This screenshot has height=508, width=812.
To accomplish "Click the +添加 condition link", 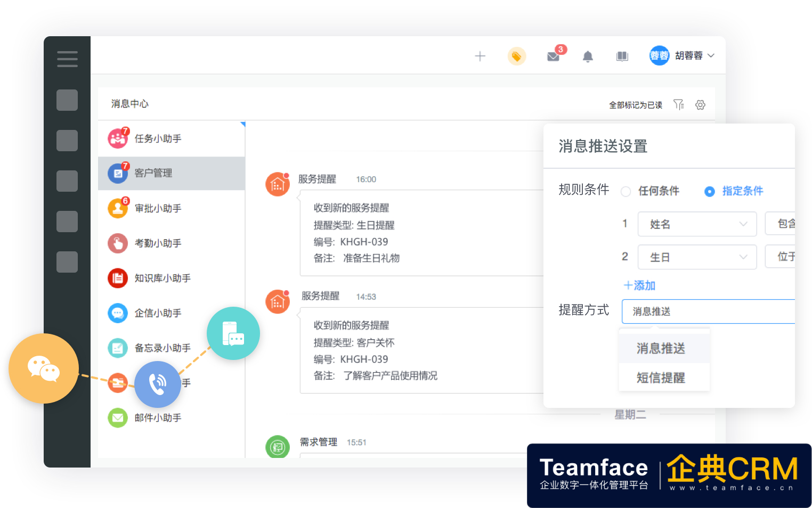I will tap(639, 285).
